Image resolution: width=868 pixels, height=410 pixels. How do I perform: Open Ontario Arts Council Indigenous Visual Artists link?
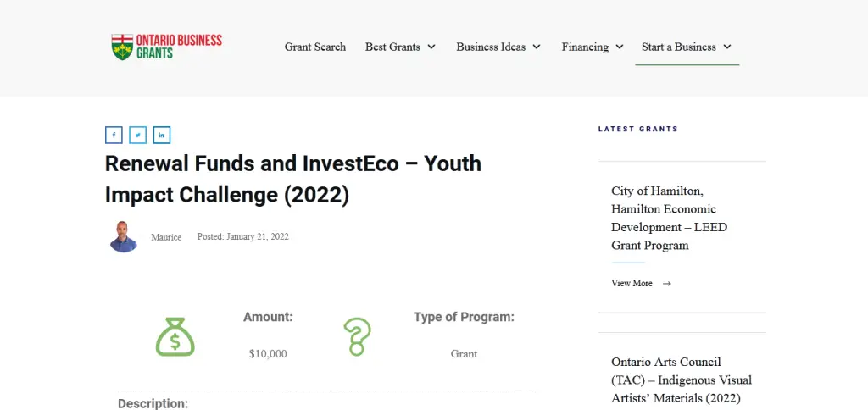tap(682, 380)
